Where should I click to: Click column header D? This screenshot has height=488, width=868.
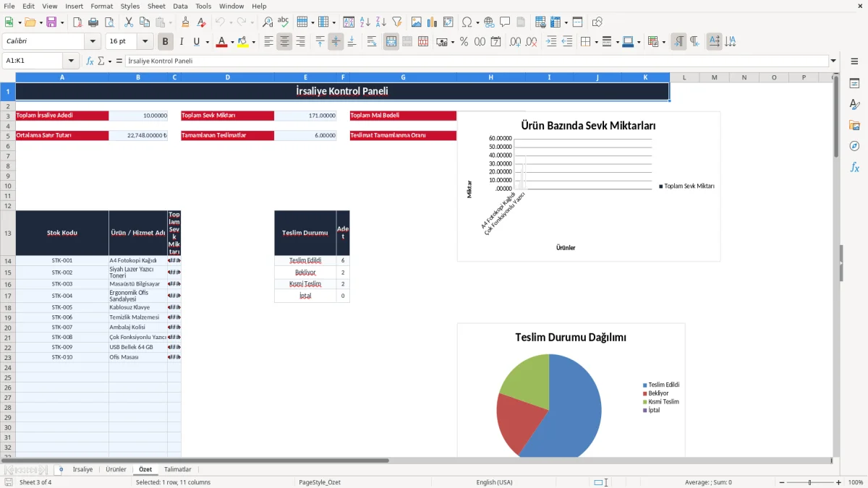[227, 77]
